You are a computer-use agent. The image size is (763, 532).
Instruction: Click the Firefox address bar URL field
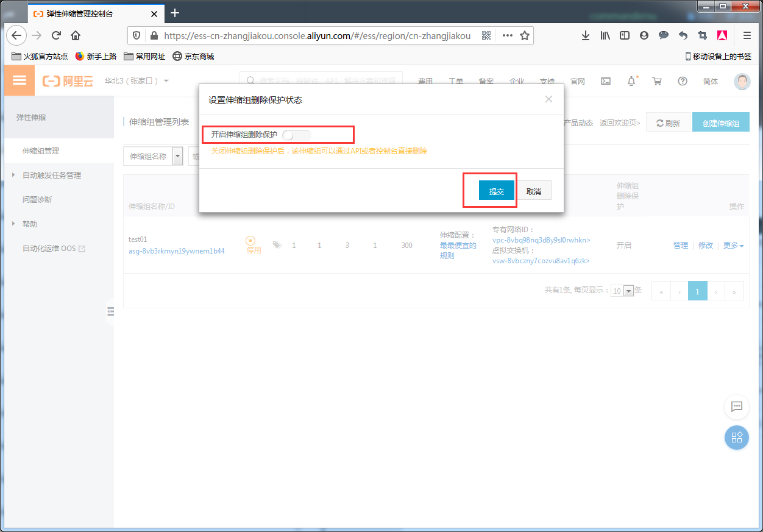pyautogui.click(x=317, y=35)
